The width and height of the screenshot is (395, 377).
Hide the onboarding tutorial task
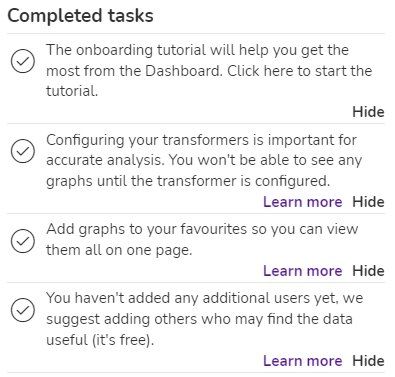tap(368, 112)
